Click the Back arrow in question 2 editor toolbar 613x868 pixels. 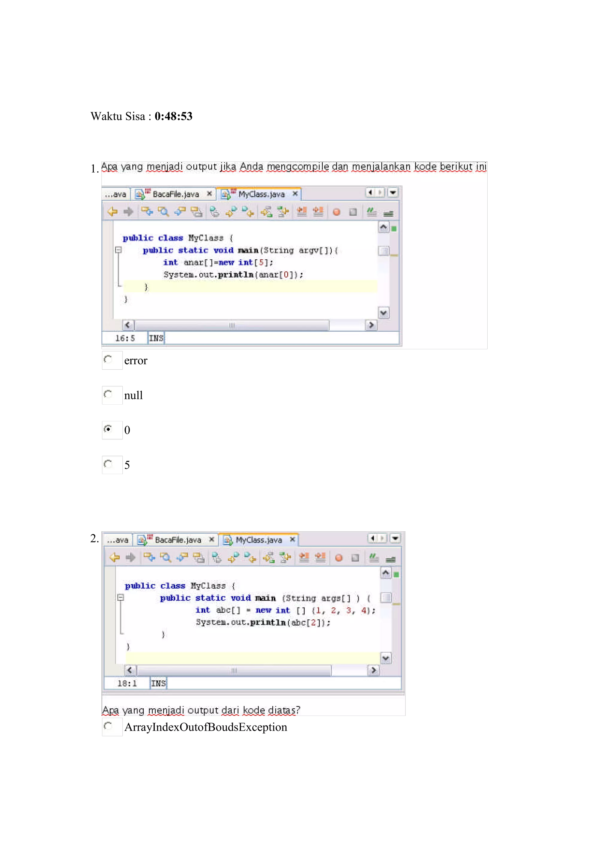pos(115,557)
